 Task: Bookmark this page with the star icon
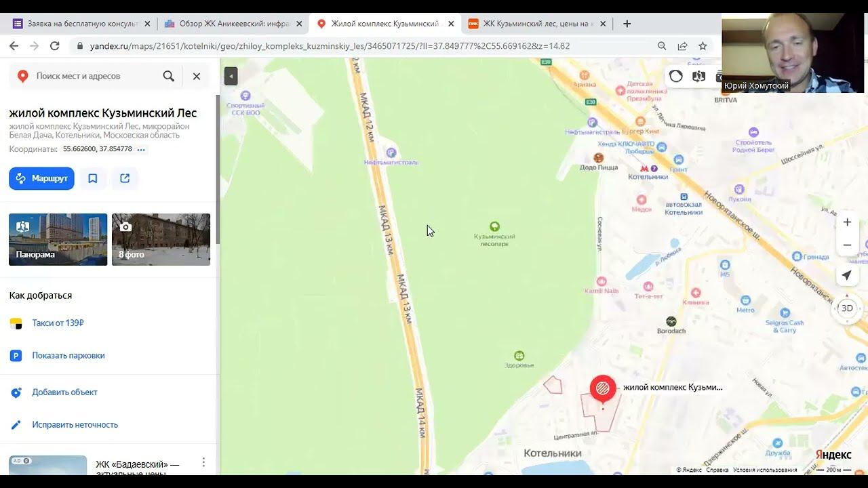(703, 46)
